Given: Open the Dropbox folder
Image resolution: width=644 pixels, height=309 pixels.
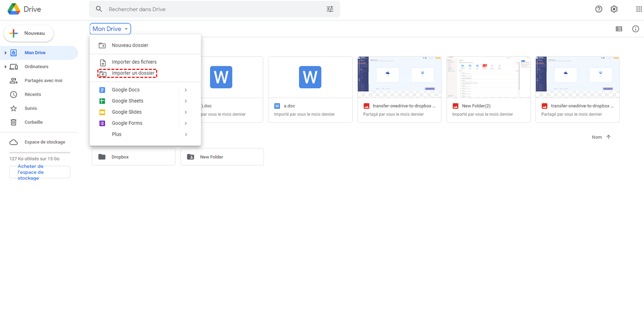Looking at the screenshot, I should click(x=134, y=157).
